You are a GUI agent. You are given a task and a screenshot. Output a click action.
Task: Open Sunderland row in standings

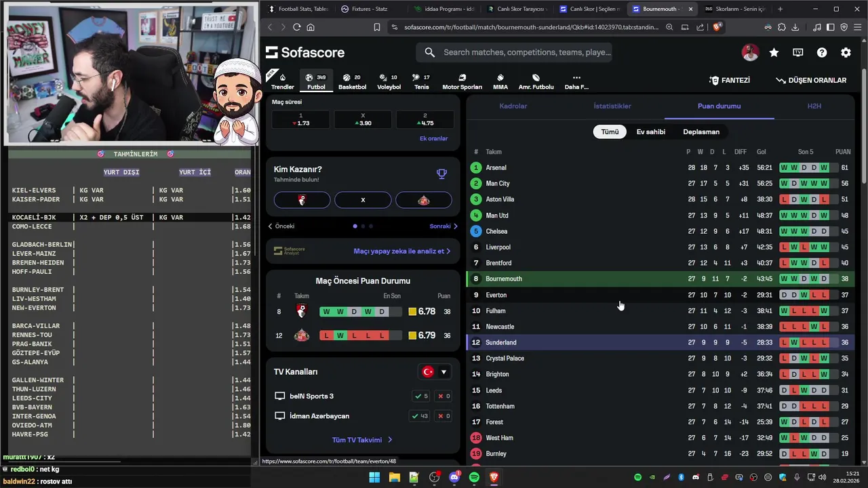[660, 342]
